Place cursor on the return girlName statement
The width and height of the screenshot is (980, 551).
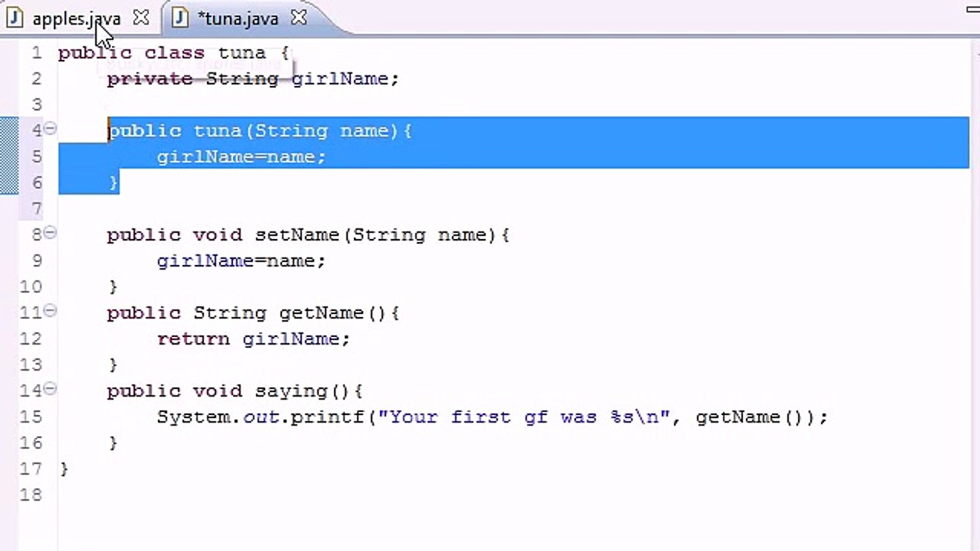coord(253,339)
